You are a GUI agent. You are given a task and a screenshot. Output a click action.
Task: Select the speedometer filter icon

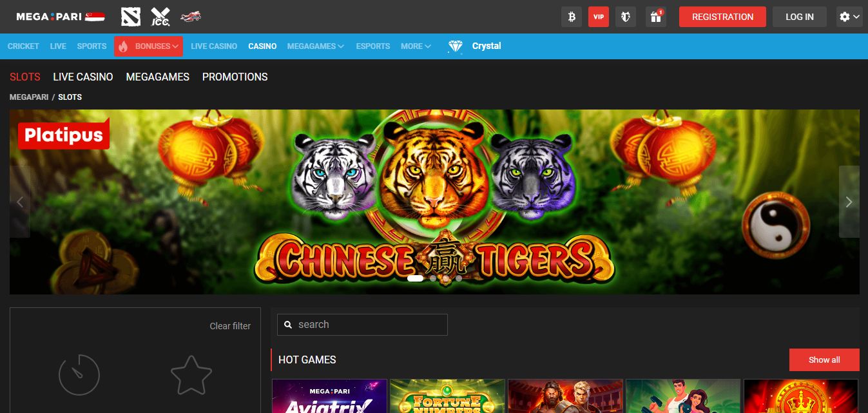tap(79, 374)
